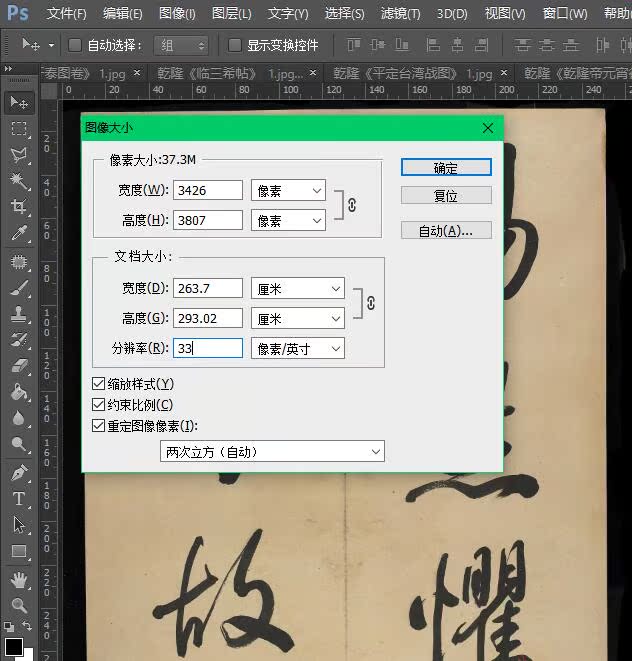Uncheck the 缩放样式 checkbox

[x=98, y=384]
